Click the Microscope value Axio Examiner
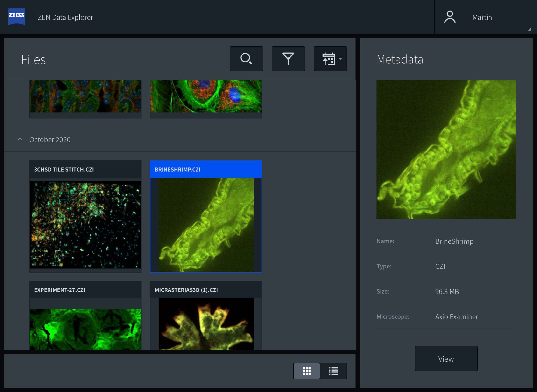The height and width of the screenshot is (392, 537). click(x=457, y=316)
